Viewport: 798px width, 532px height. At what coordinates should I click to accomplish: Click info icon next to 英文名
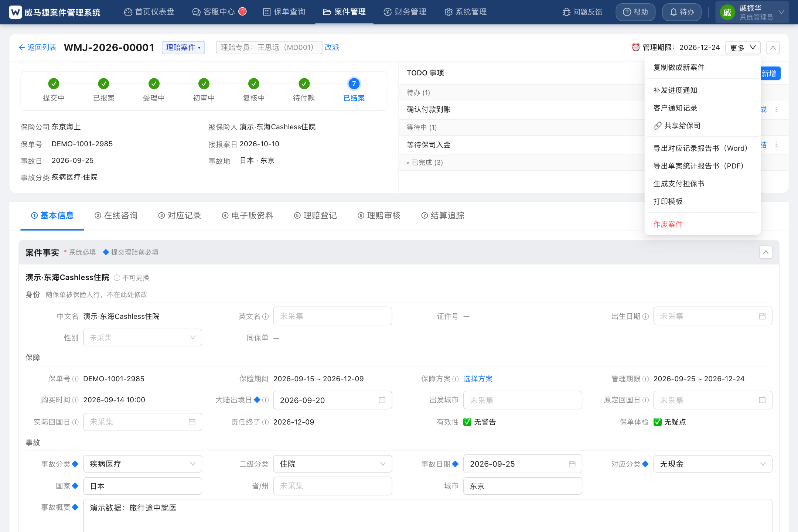click(x=265, y=317)
